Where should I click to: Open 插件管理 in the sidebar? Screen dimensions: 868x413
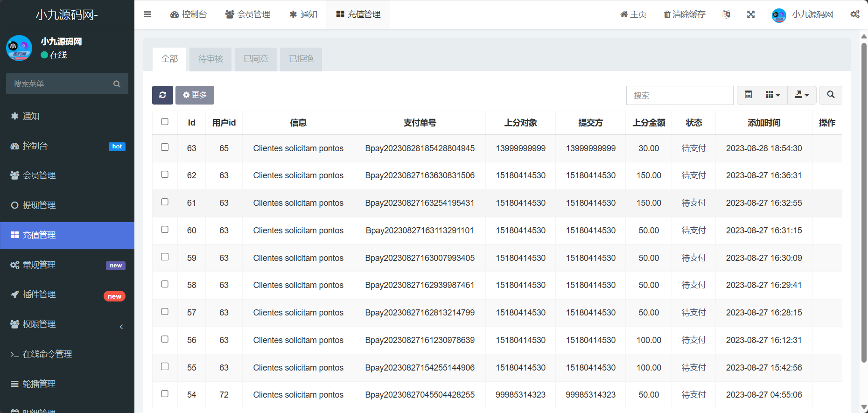pos(67,294)
